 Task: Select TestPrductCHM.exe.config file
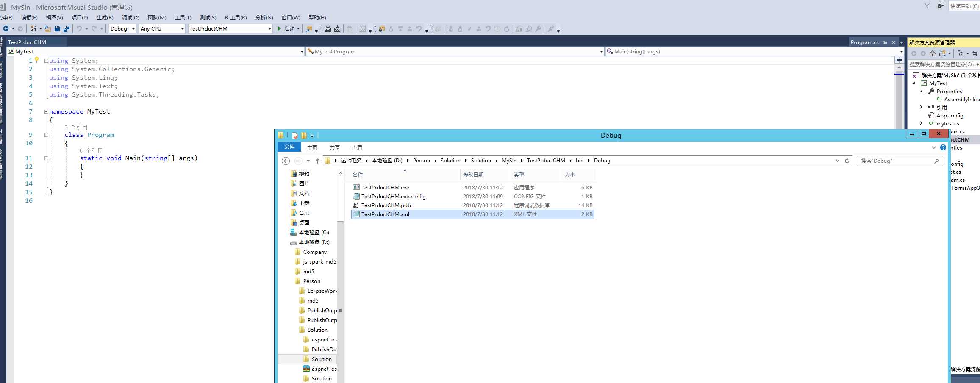(x=473, y=197)
